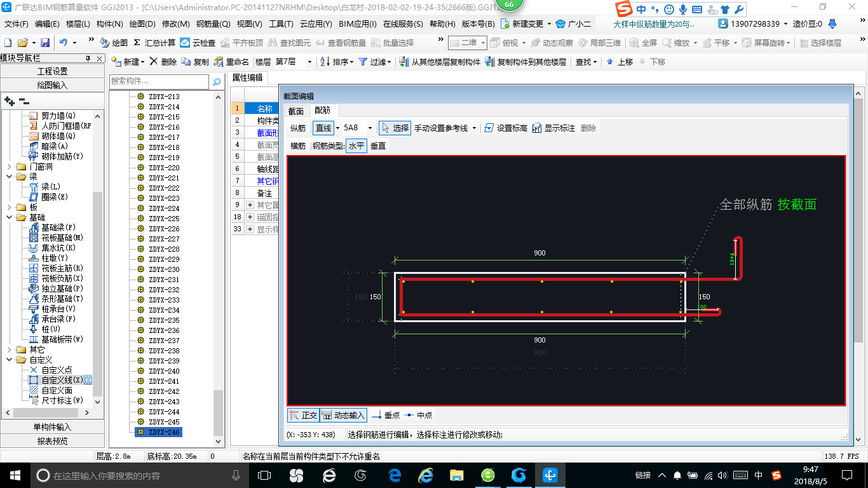Switch to the 配筋 tab
Viewport: 868px width, 488px height.
coord(323,111)
